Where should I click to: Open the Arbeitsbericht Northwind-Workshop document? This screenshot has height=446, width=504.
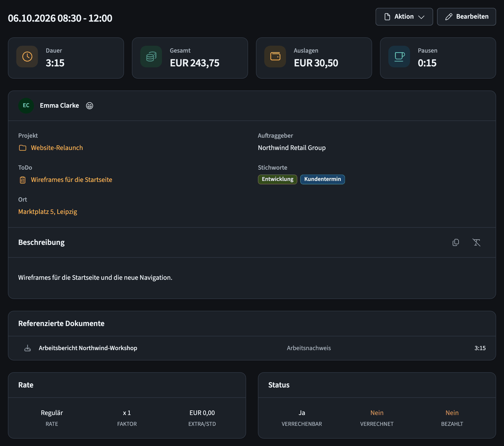coord(88,348)
